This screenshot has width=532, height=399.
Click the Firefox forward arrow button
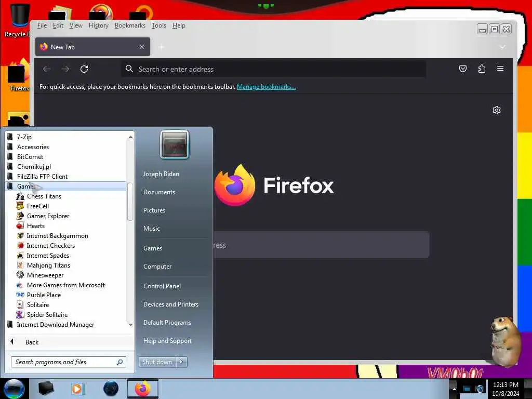click(x=65, y=69)
